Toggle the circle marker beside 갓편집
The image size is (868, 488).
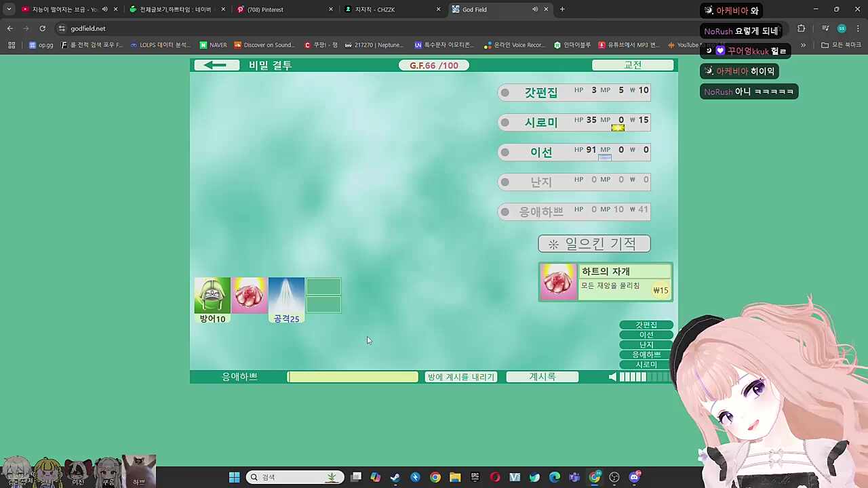505,93
